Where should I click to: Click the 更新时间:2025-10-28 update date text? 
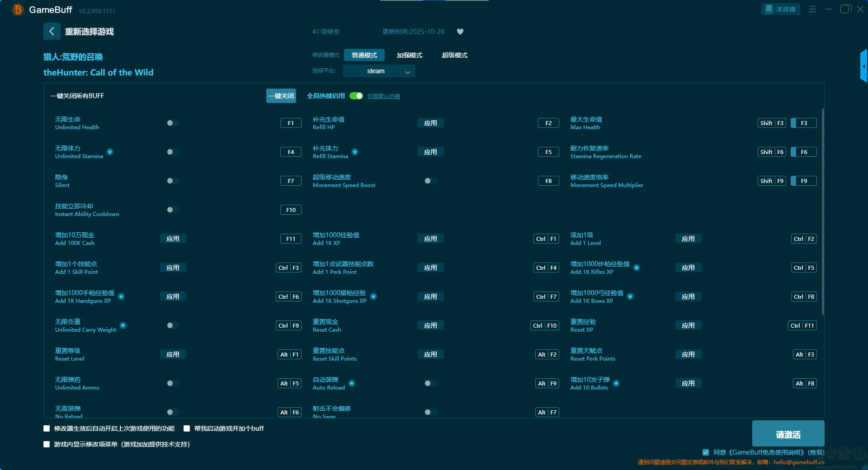(413, 32)
